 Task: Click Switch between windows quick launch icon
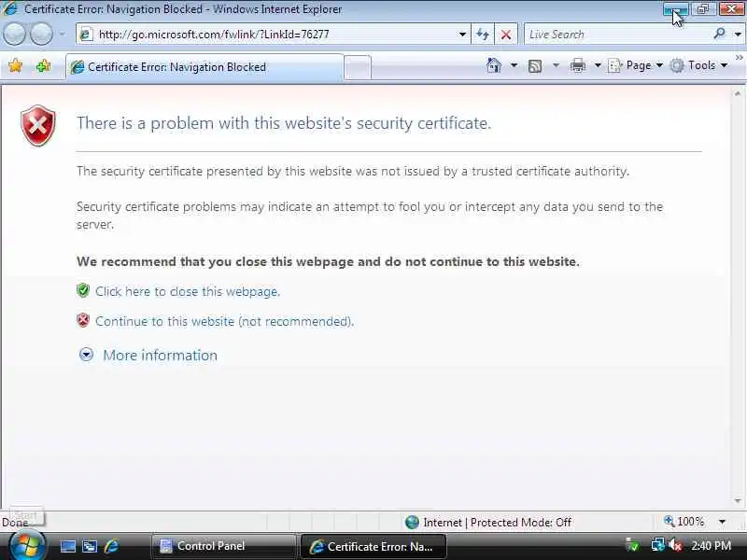pyautogui.click(x=90, y=546)
